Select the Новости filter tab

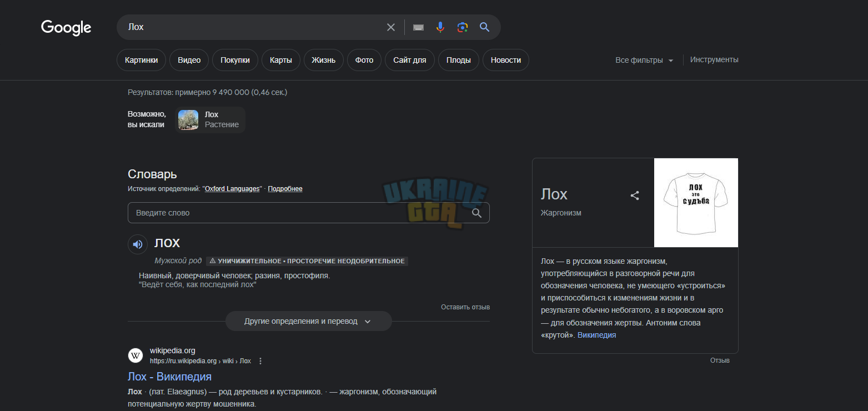pos(506,60)
